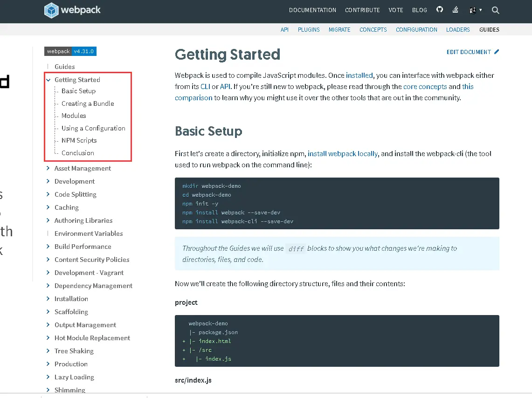Switch to the LOADERS tab
This screenshot has height=398, width=532.
click(x=458, y=29)
